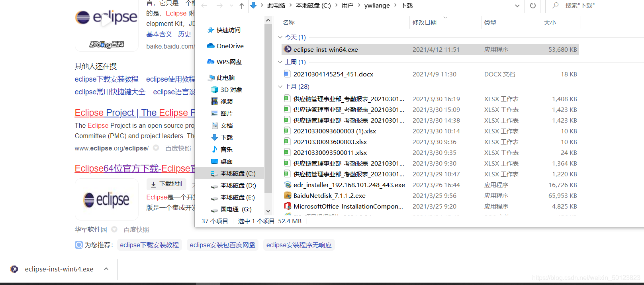Expand download options chevron for eclipse-inst-win64.exe
This screenshot has width=644, height=285.
(106, 269)
